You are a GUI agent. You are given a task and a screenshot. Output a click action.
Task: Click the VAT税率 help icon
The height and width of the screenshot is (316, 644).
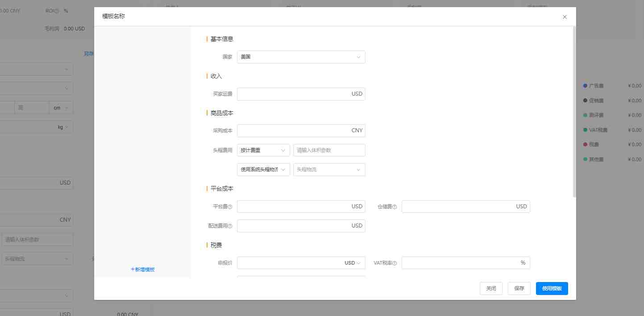pos(395,263)
